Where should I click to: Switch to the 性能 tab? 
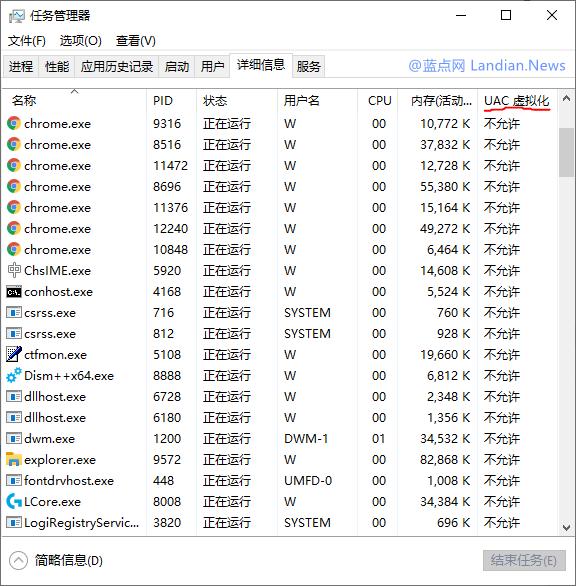[57, 67]
